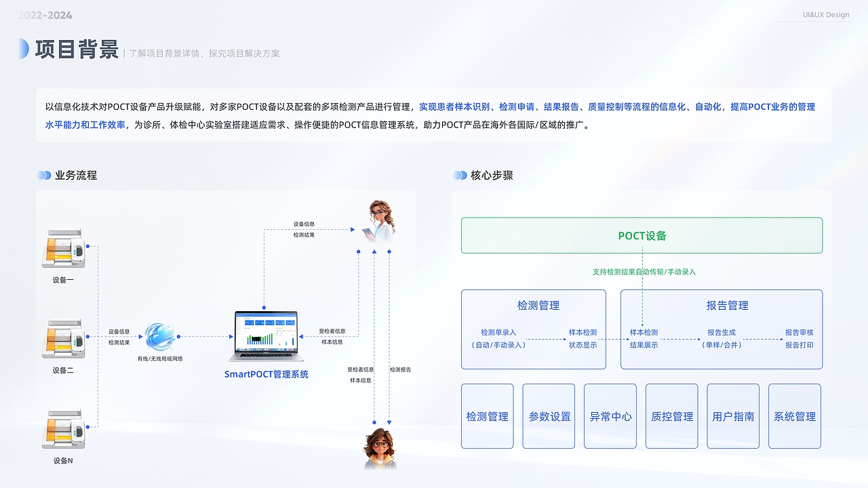Open the 检测管理 card under POCT设备

(x=533, y=329)
